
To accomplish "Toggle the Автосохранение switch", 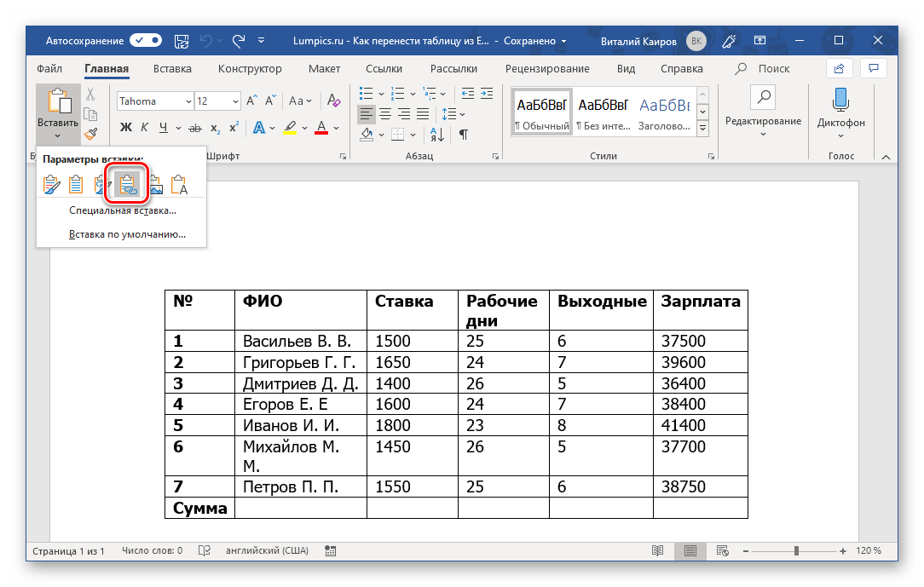I will tap(146, 40).
